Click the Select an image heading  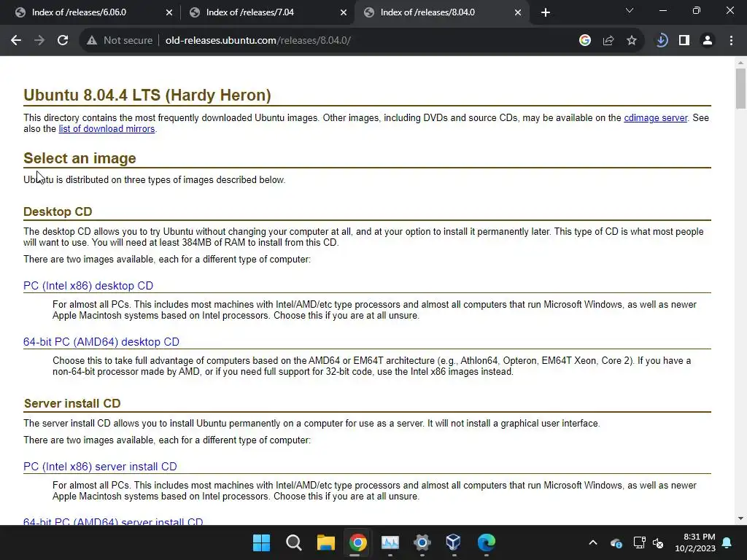pyautogui.click(x=80, y=158)
